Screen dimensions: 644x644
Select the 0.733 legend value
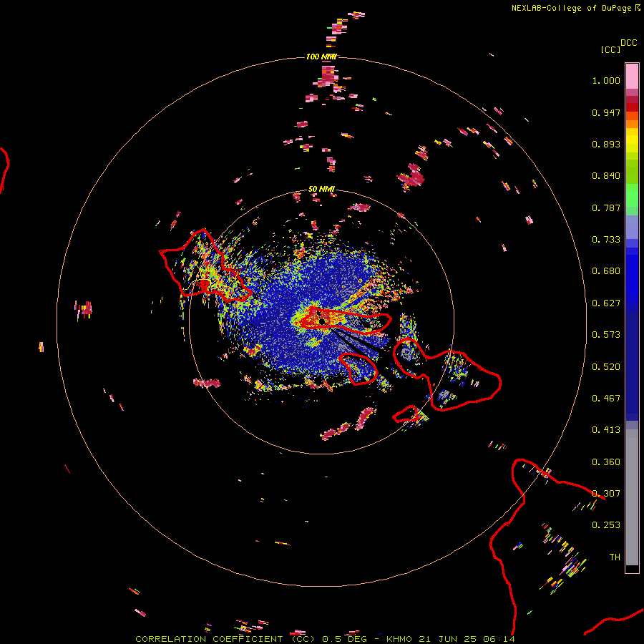click(606, 240)
